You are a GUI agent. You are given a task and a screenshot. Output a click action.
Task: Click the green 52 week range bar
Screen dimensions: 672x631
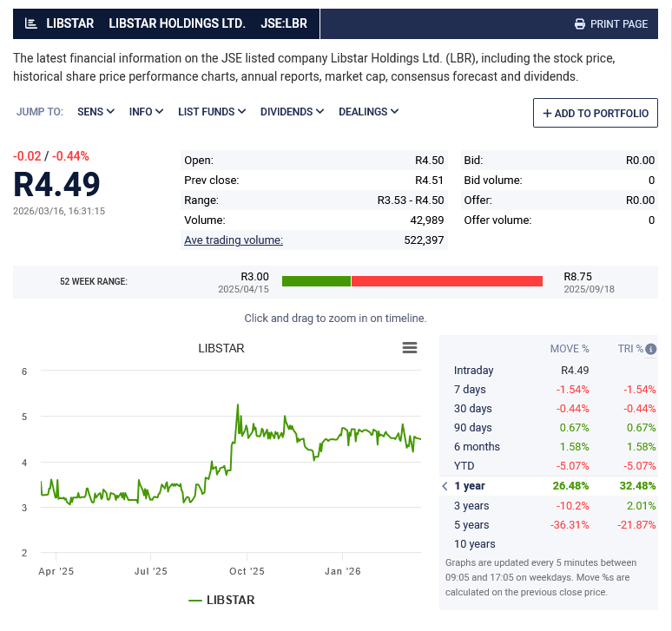(316, 281)
